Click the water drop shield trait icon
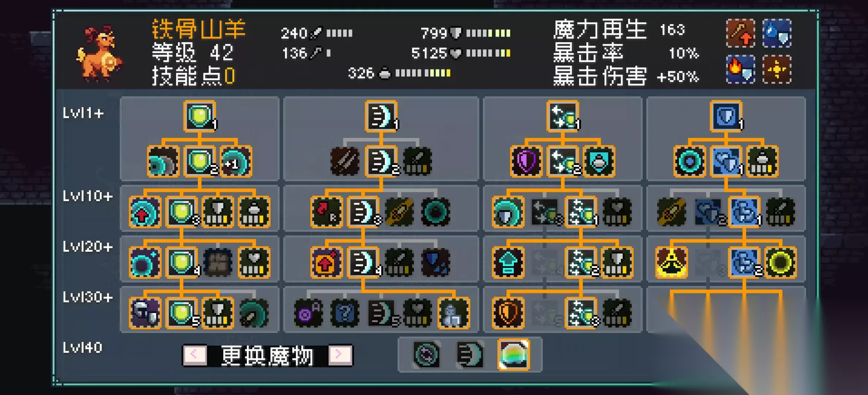This screenshot has width=868, height=395. click(777, 33)
